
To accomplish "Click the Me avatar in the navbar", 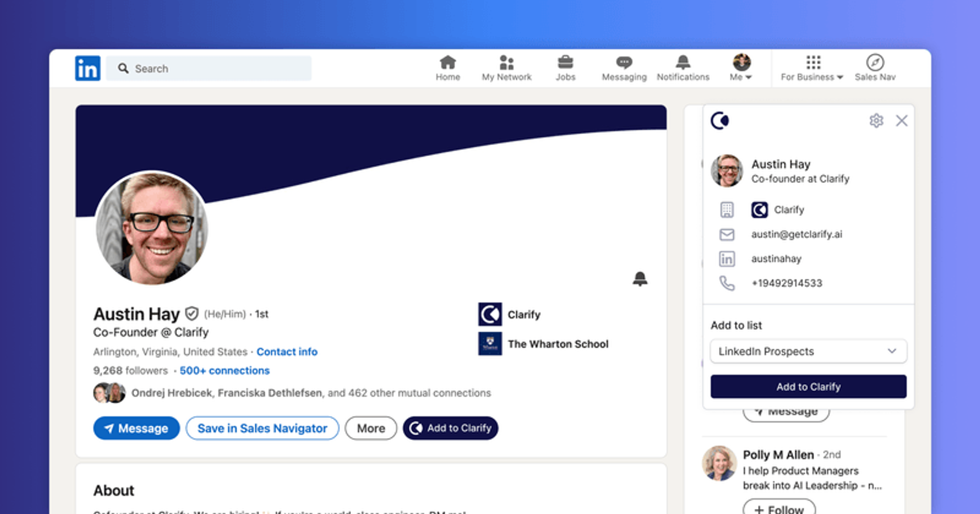I will (742, 62).
